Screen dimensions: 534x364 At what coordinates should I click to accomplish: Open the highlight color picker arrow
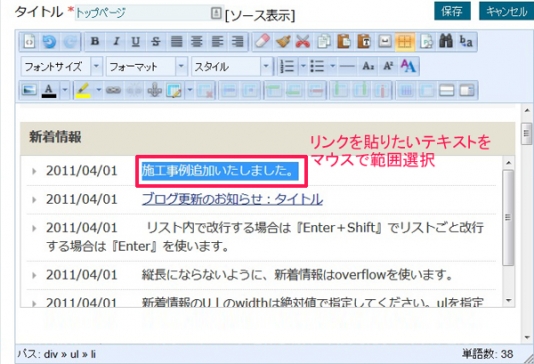point(99,91)
